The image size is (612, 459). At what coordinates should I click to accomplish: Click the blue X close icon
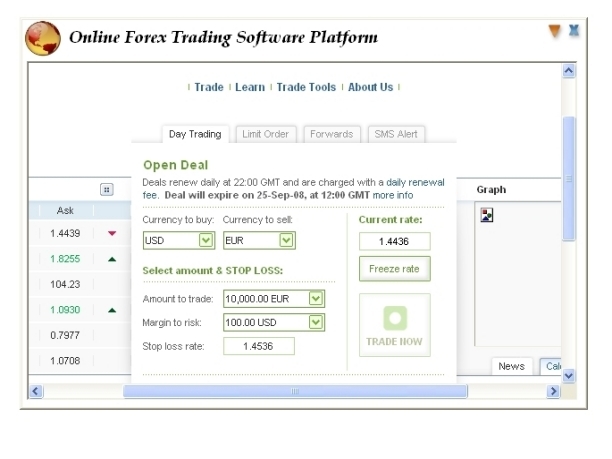click(x=574, y=30)
